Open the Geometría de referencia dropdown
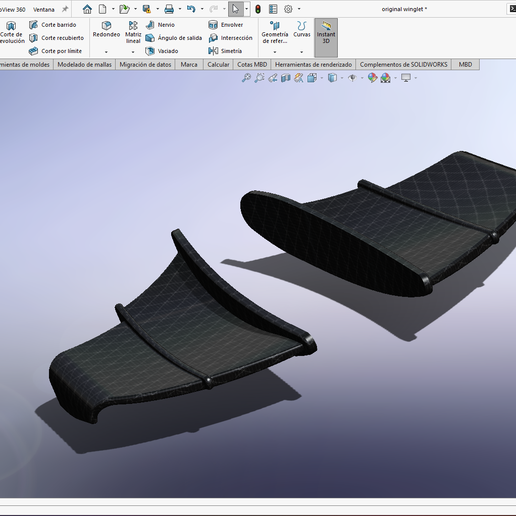The image size is (516, 516). point(275,52)
